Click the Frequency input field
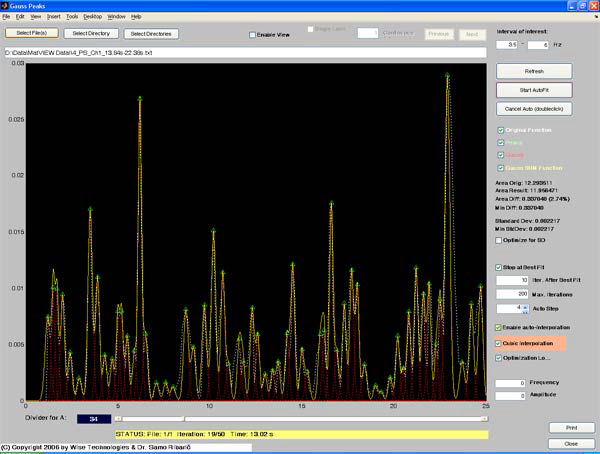 tap(510, 383)
